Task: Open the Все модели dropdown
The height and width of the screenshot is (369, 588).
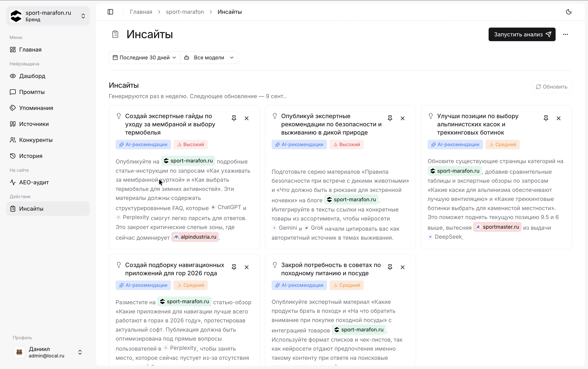Action: point(209,58)
